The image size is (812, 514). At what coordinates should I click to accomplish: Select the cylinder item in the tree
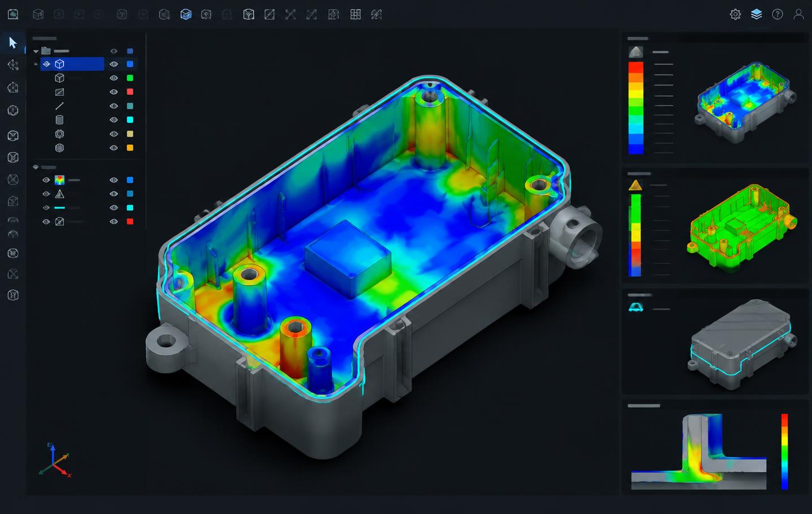pos(59,120)
